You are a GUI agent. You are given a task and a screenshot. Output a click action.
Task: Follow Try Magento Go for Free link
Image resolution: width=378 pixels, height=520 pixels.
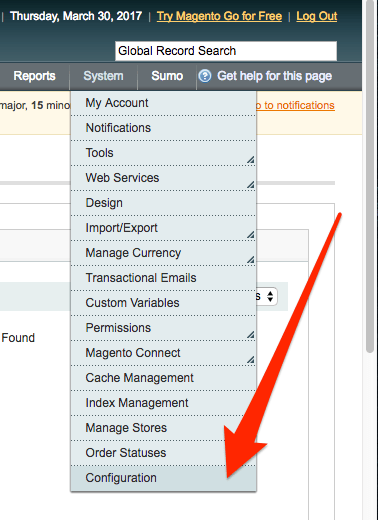(219, 16)
